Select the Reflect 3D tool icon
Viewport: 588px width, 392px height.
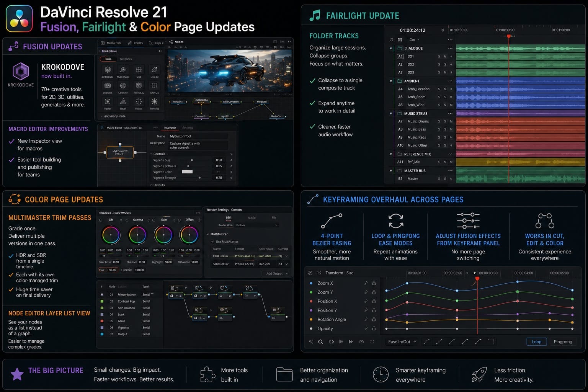[139, 85]
